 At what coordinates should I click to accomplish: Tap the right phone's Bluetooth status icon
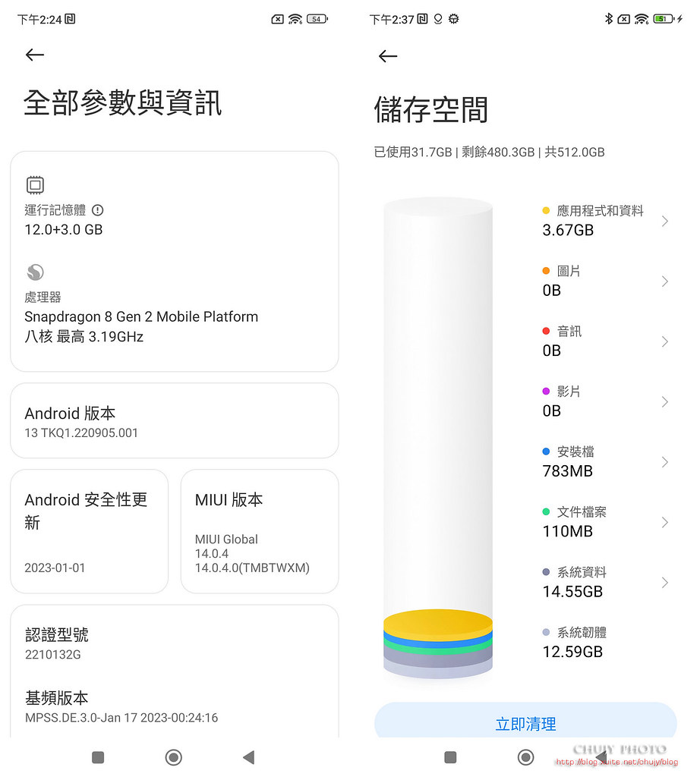click(609, 19)
